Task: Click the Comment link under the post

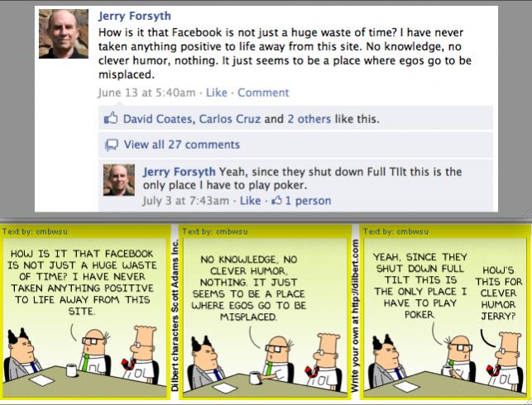Action: point(263,93)
